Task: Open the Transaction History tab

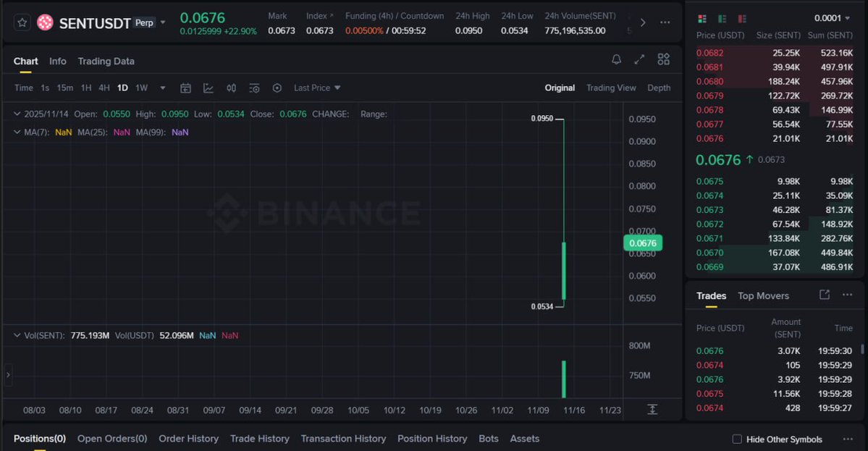Action: (343, 439)
